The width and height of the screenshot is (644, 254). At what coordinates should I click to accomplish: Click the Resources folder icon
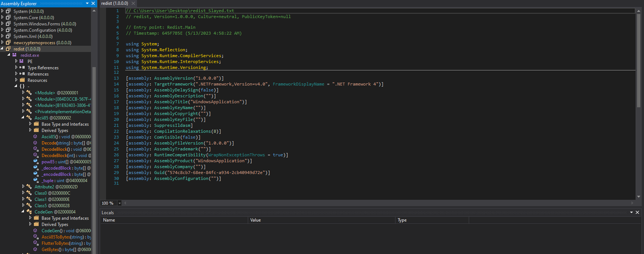coord(22,80)
